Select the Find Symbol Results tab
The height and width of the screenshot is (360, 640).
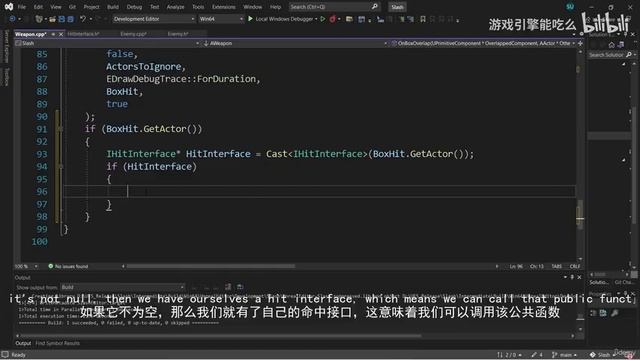58,343
